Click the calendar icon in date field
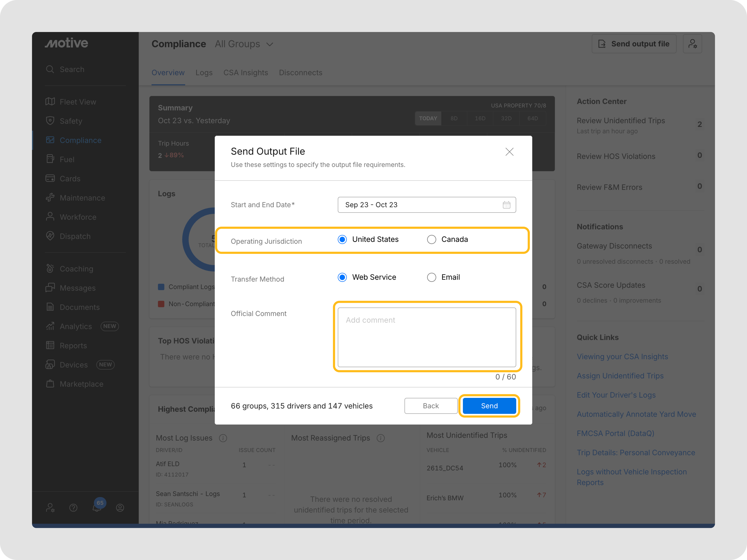The height and width of the screenshot is (560, 747). pyautogui.click(x=506, y=205)
